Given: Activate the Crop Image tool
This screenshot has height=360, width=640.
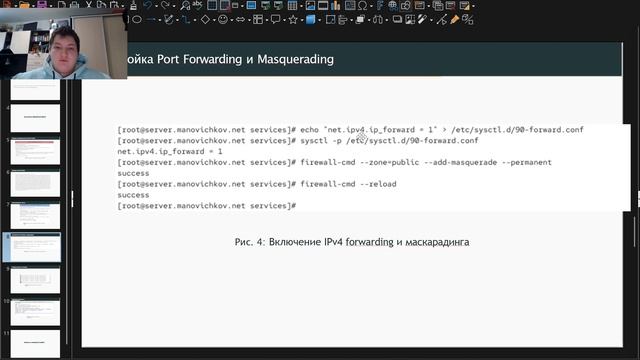Looking at the screenshot, I should (410, 19).
